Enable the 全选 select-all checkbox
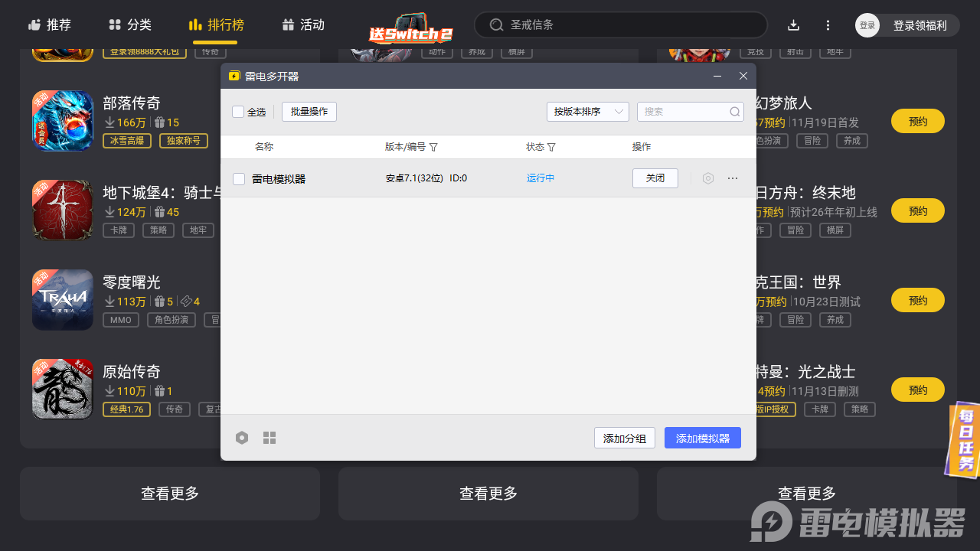980x551 pixels. click(238, 112)
